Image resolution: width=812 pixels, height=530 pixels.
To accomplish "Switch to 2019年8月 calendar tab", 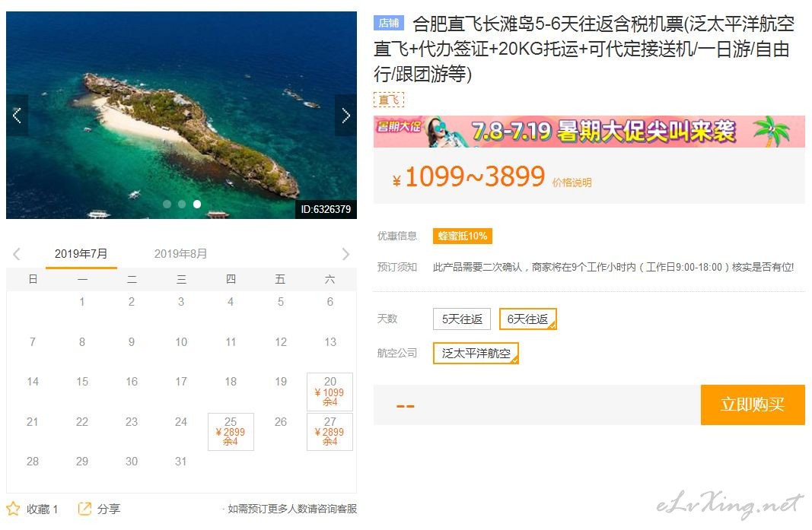I will 180,254.
